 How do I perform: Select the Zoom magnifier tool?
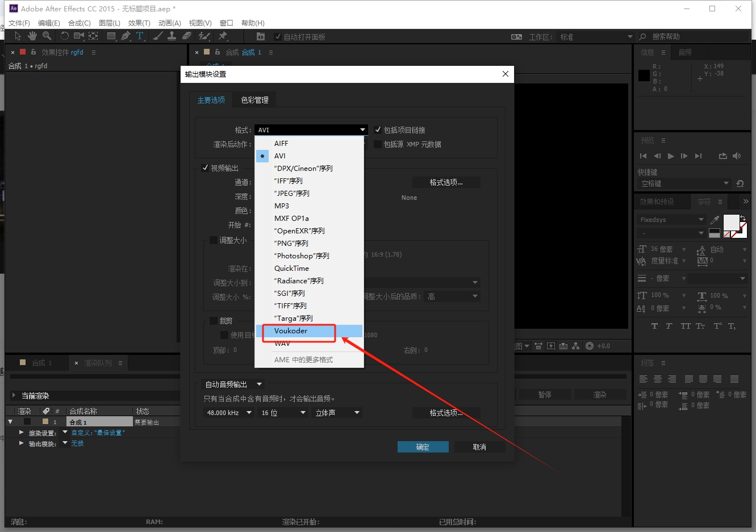[x=47, y=36]
